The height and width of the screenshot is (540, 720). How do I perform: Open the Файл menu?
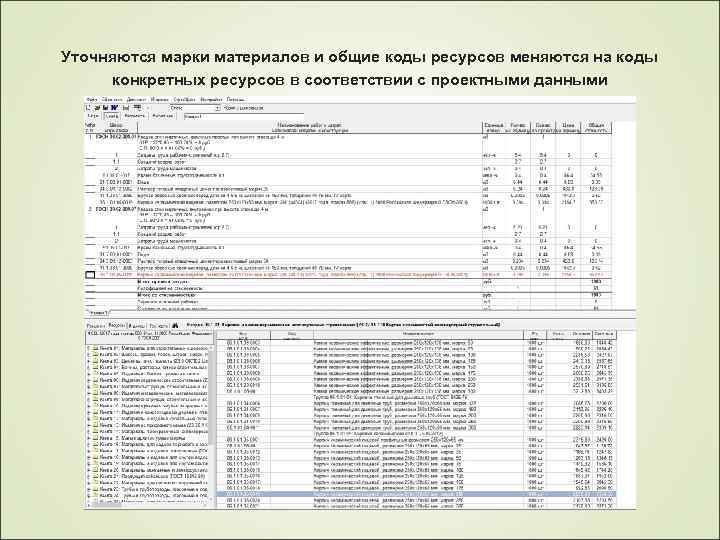pos(92,99)
